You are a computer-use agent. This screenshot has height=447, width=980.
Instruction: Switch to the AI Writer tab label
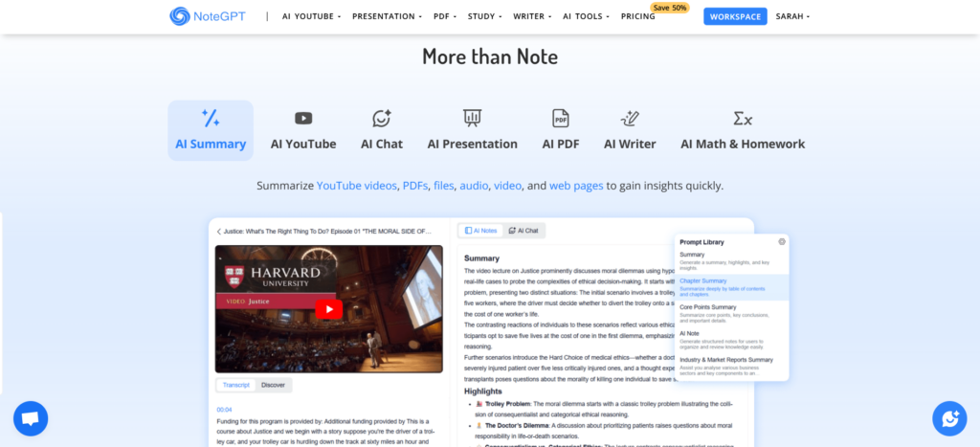pos(630,144)
